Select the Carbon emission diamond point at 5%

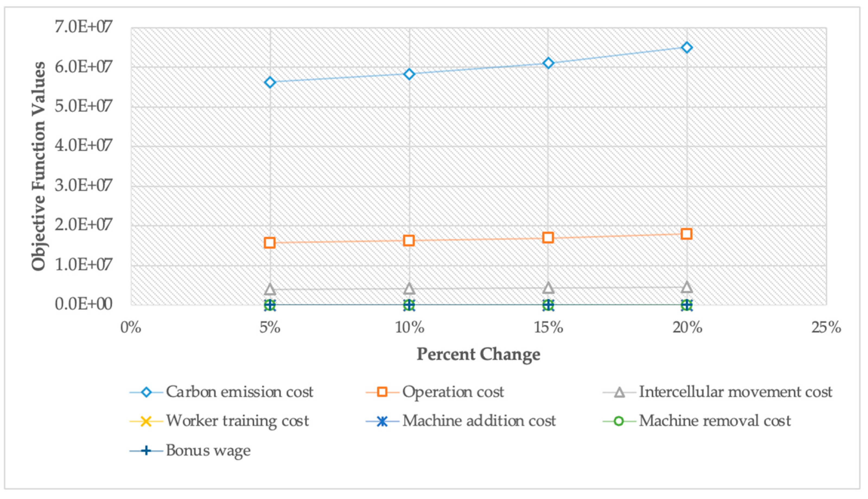click(x=270, y=82)
